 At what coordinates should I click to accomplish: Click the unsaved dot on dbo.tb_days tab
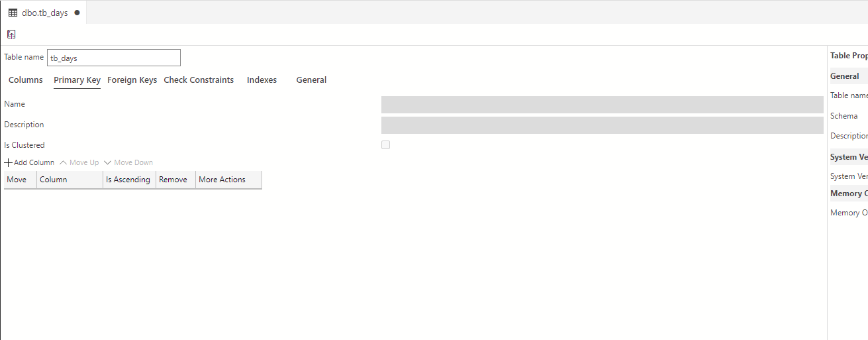[x=77, y=13]
